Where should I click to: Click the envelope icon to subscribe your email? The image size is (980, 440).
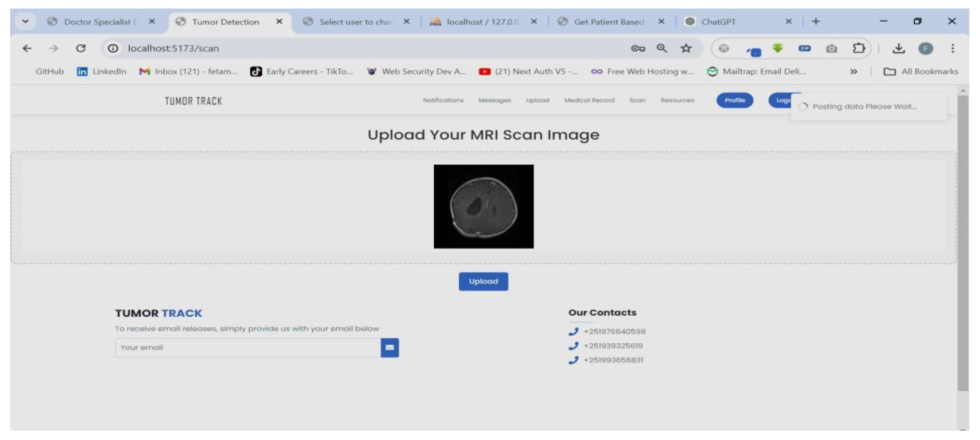click(x=390, y=348)
